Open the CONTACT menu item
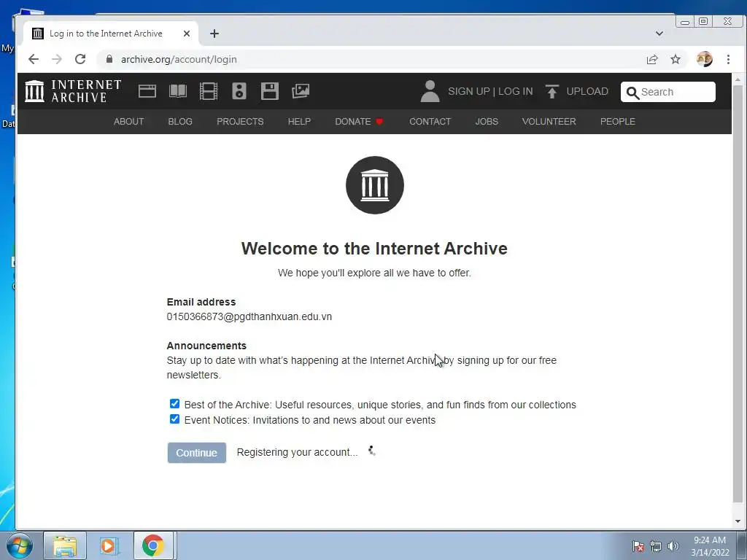Viewport: 747px width, 560px height. (x=430, y=122)
